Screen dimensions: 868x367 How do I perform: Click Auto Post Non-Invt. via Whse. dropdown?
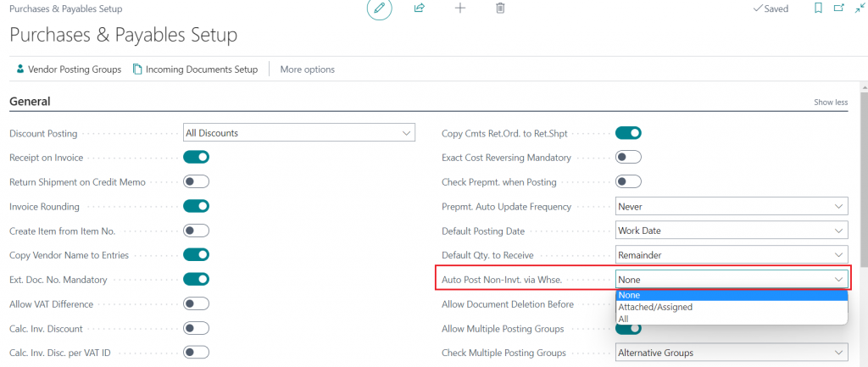coord(732,280)
